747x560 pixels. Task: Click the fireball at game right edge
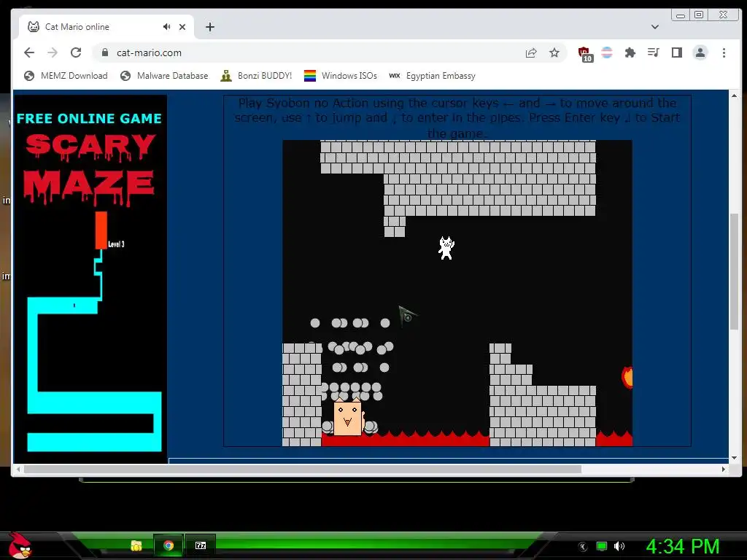click(627, 377)
